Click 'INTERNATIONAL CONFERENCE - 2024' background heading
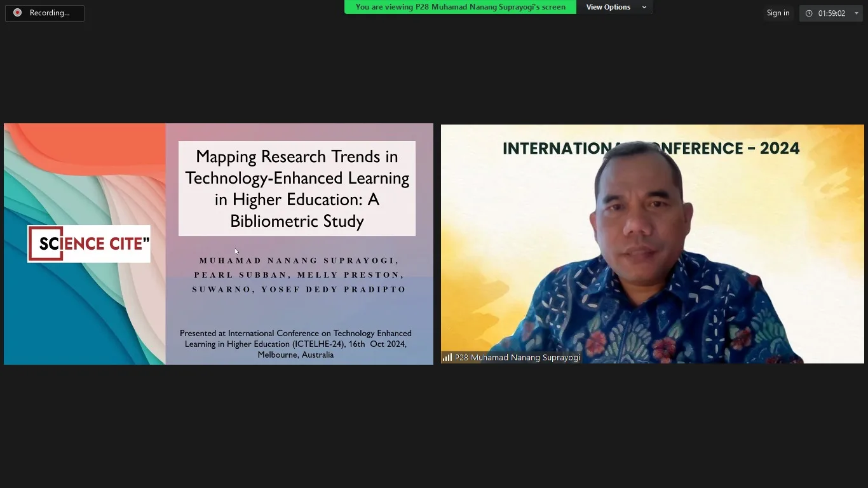The image size is (868, 488). pos(651,148)
